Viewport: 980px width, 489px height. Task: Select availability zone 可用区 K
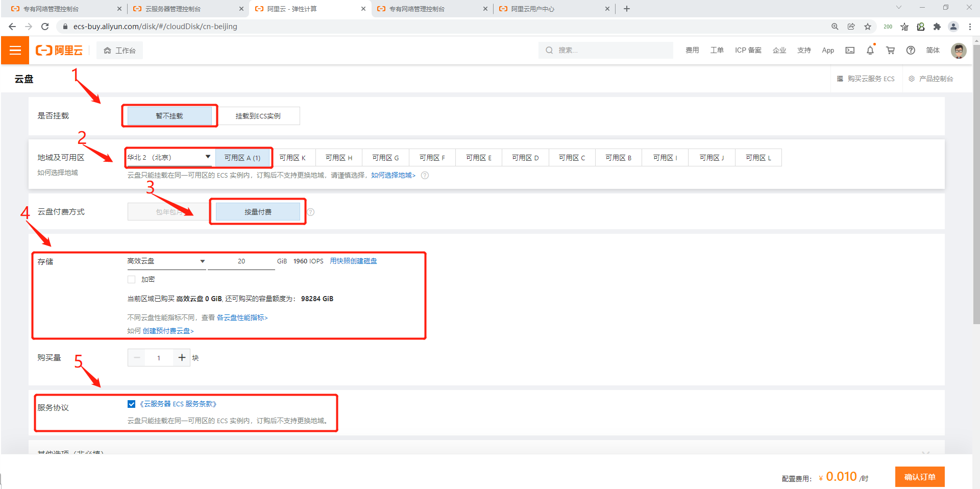click(292, 158)
